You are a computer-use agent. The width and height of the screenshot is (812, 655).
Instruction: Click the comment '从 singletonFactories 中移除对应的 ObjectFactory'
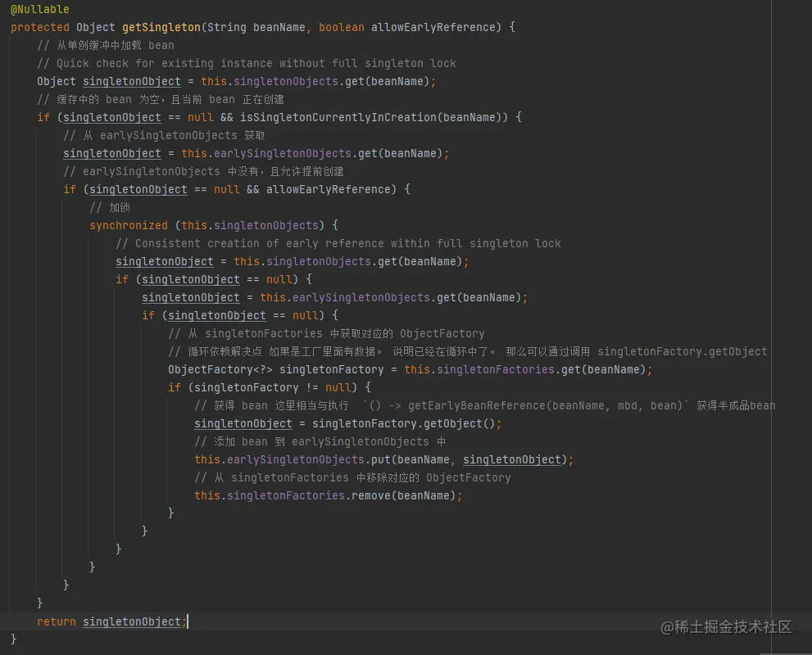coord(352,477)
